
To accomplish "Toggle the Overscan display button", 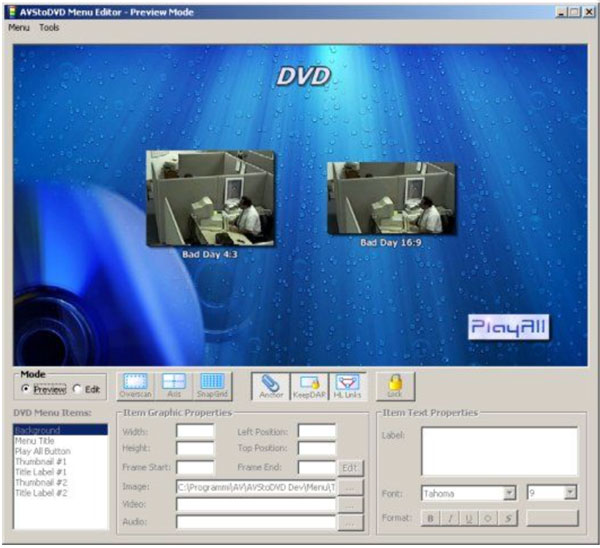I will pyautogui.click(x=135, y=387).
